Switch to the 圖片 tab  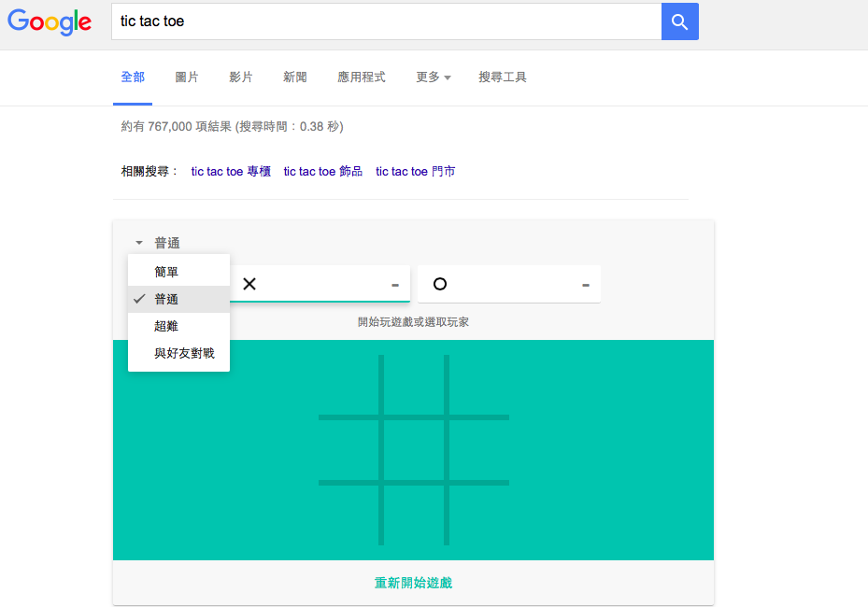coord(187,77)
